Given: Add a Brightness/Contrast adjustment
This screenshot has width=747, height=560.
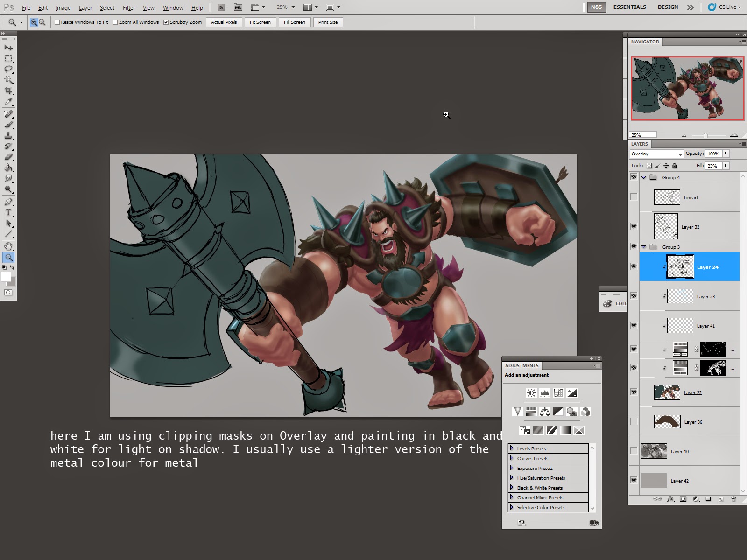Looking at the screenshot, I should click(531, 393).
